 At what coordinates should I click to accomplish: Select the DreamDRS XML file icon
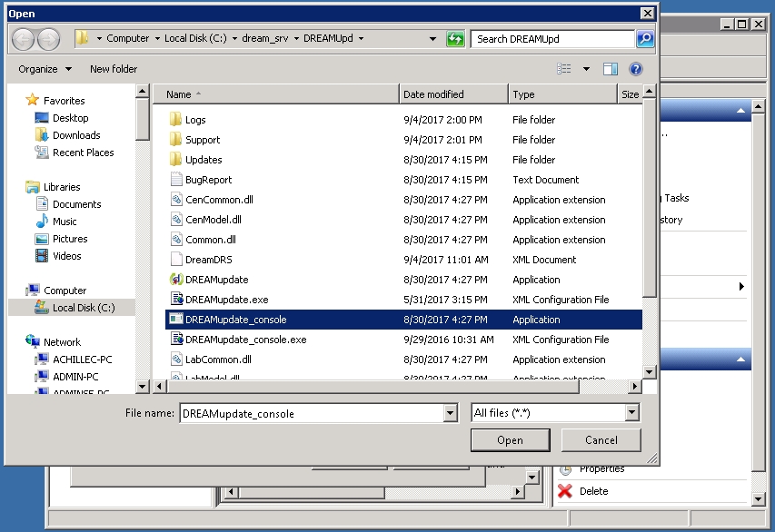point(176,260)
